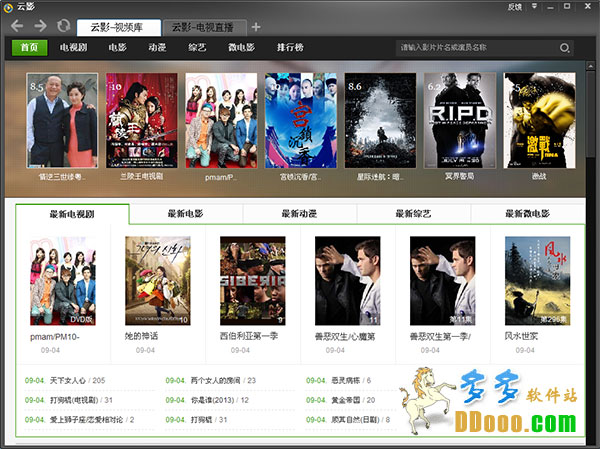Open Star Trek poster rated 8.6
This screenshot has width=600, height=449.
tap(380, 121)
